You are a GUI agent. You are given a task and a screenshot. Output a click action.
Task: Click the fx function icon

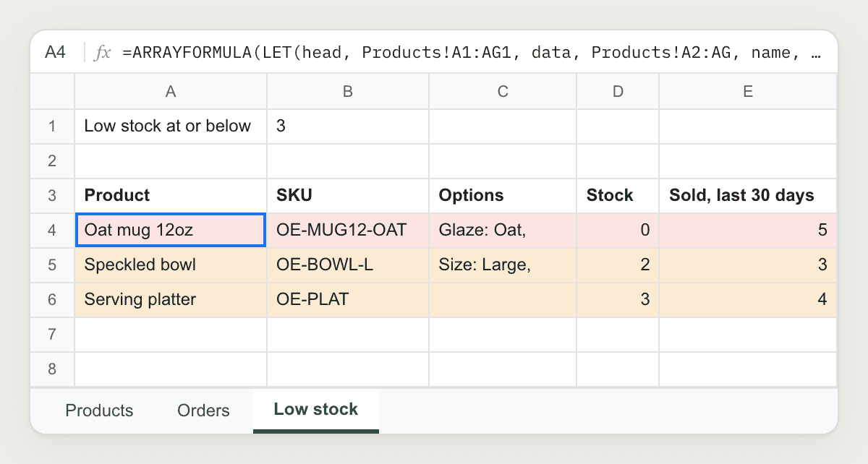click(103, 52)
